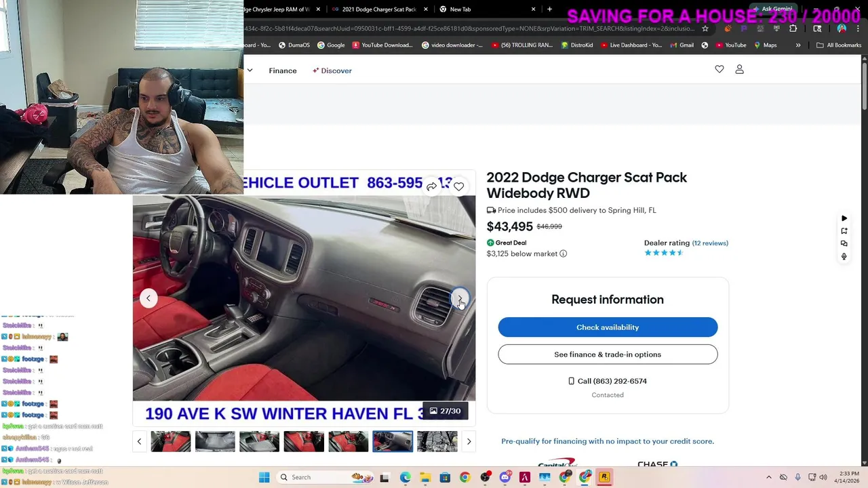Open the Pre-qualify for financing link

(x=608, y=441)
